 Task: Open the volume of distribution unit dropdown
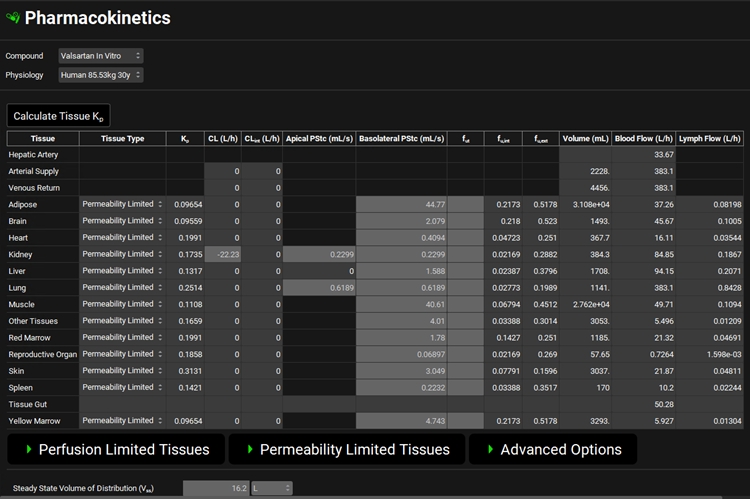click(271, 488)
